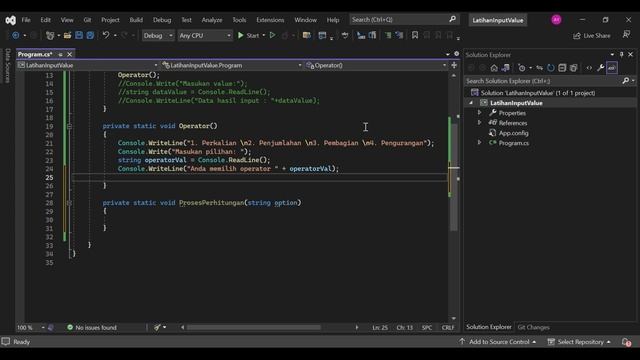Viewport: 640px width, 360px height.
Task: Open Properties wrench icon in Solution Explorer toolbar
Action: point(600,68)
